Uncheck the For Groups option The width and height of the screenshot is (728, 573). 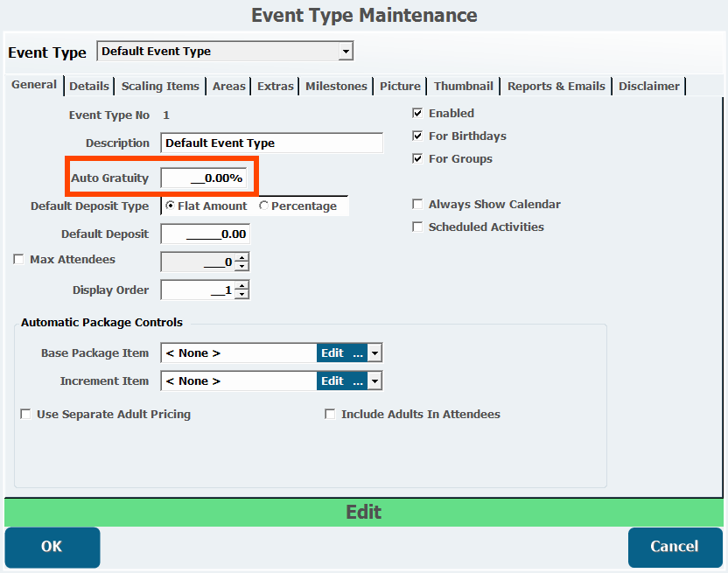click(417, 158)
